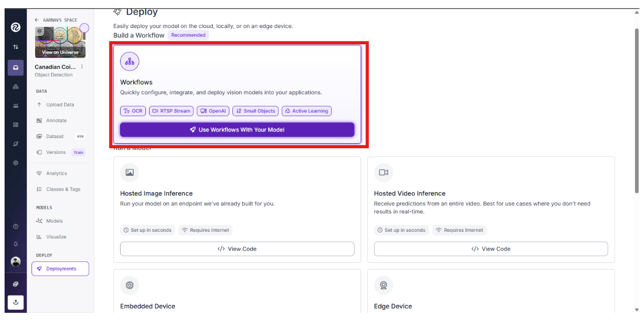The width and height of the screenshot is (644, 323).
Task: Click the scrollbar down arrow
Action: pos(636,310)
